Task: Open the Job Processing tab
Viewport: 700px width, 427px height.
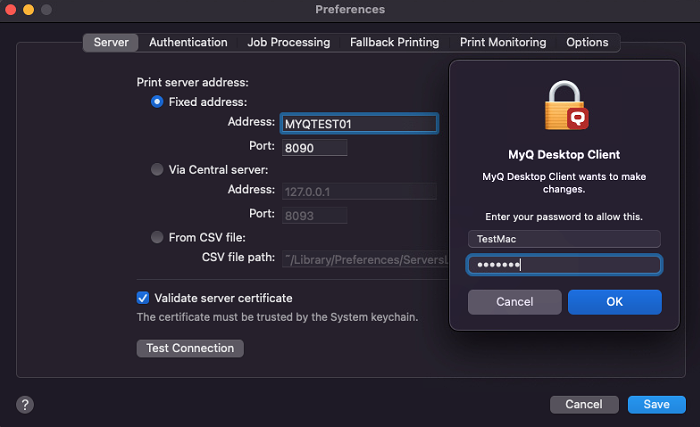Action: click(x=288, y=42)
